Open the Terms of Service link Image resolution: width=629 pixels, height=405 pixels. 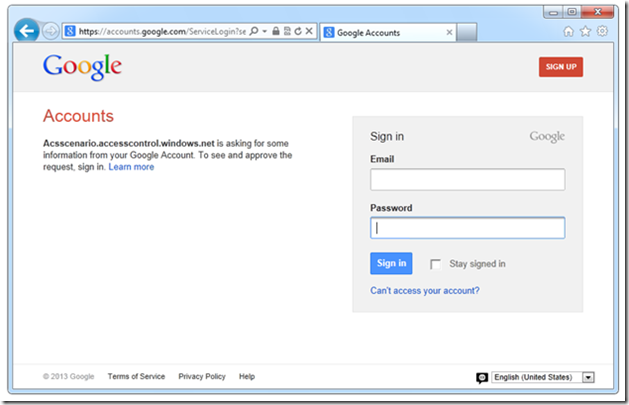(x=136, y=377)
